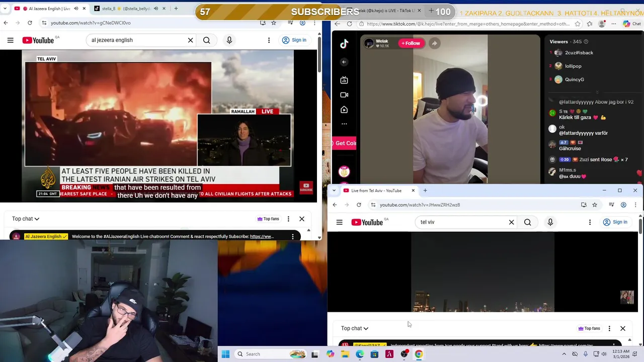The image size is (644, 362).
Task: Open YouTube guide menu in Tel Aviv window
Action: [339, 222]
